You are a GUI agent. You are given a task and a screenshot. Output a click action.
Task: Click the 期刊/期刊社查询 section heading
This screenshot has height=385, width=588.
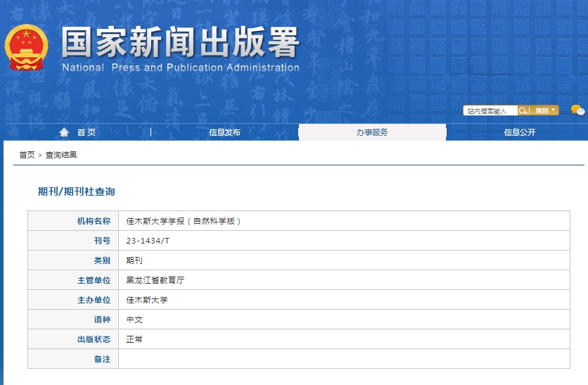[76, 191]
